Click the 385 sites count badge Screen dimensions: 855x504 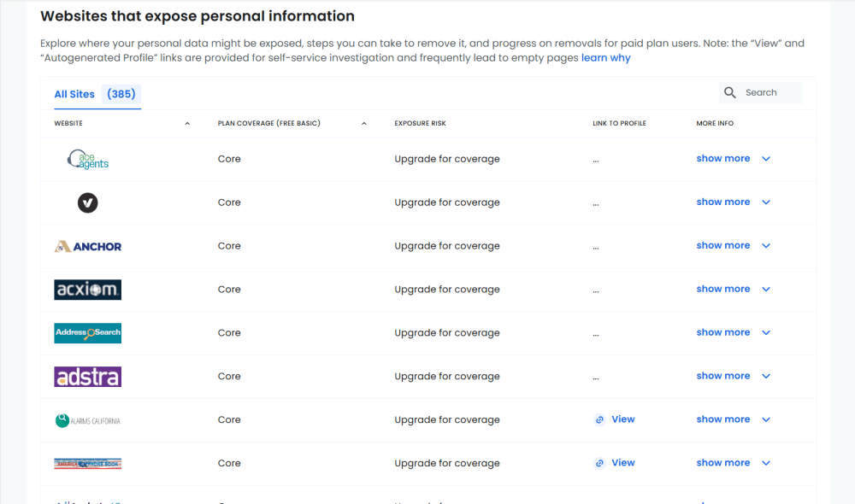click(x=121, y=94)
